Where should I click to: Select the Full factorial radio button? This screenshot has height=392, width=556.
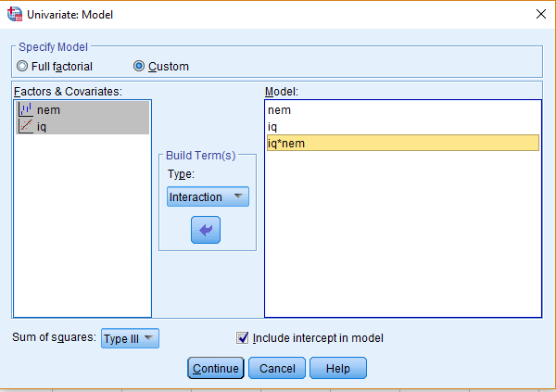[22, 67]
